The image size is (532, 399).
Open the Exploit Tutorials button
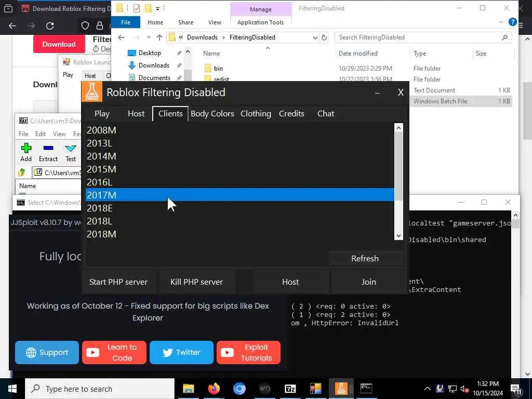[x=248, y=353]
